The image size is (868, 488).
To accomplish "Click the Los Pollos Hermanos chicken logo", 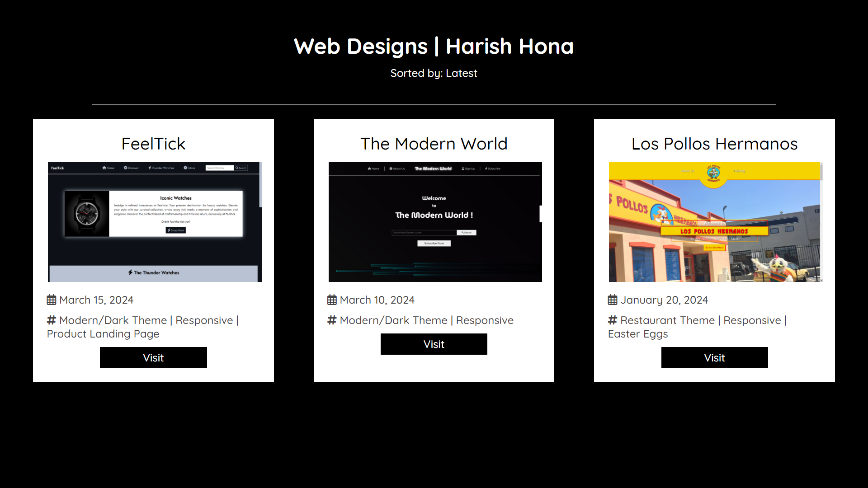I will click(x=713, y=172).
